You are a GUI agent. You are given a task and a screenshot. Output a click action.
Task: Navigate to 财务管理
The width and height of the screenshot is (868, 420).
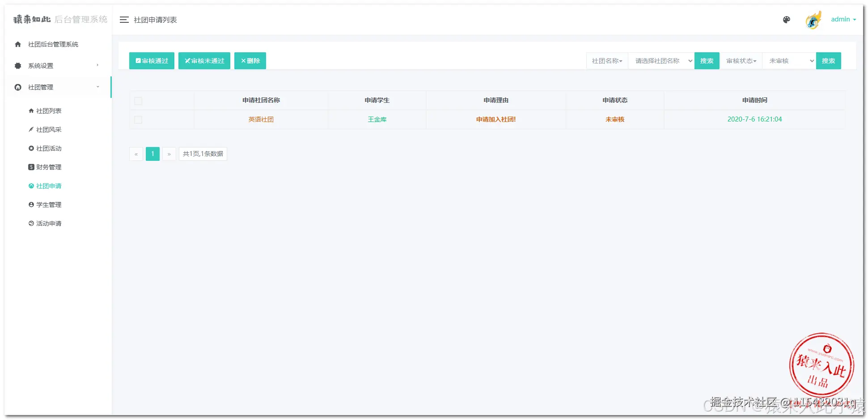[49, 167]
